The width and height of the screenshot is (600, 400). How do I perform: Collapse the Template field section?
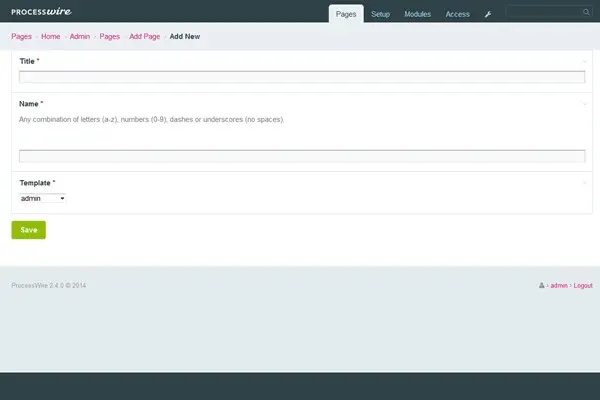(x=584, y=182)
